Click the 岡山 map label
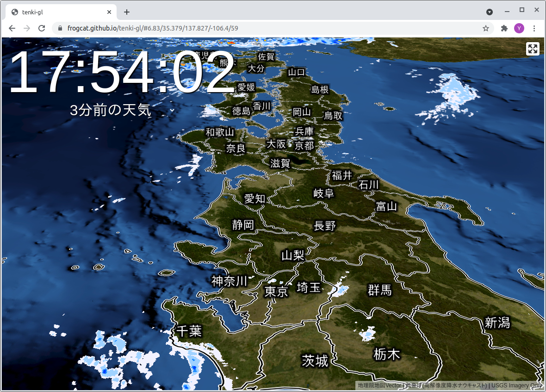 coord(302,112)
